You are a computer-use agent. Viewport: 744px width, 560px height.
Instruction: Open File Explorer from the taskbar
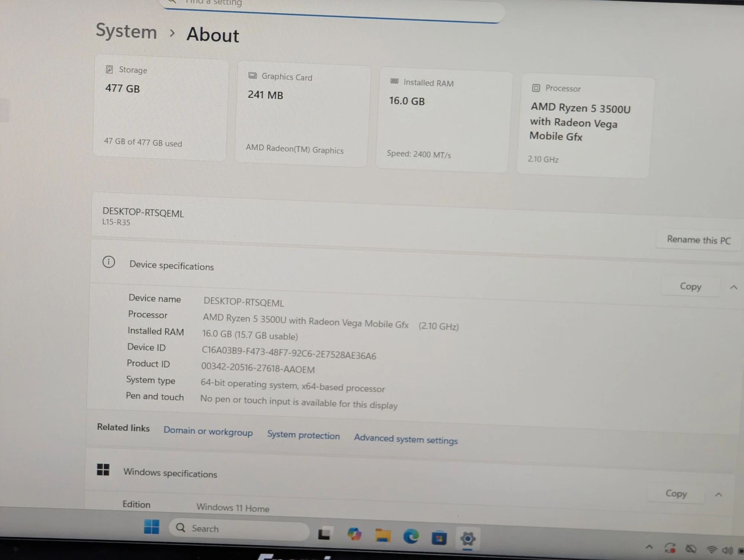point(383,535)
